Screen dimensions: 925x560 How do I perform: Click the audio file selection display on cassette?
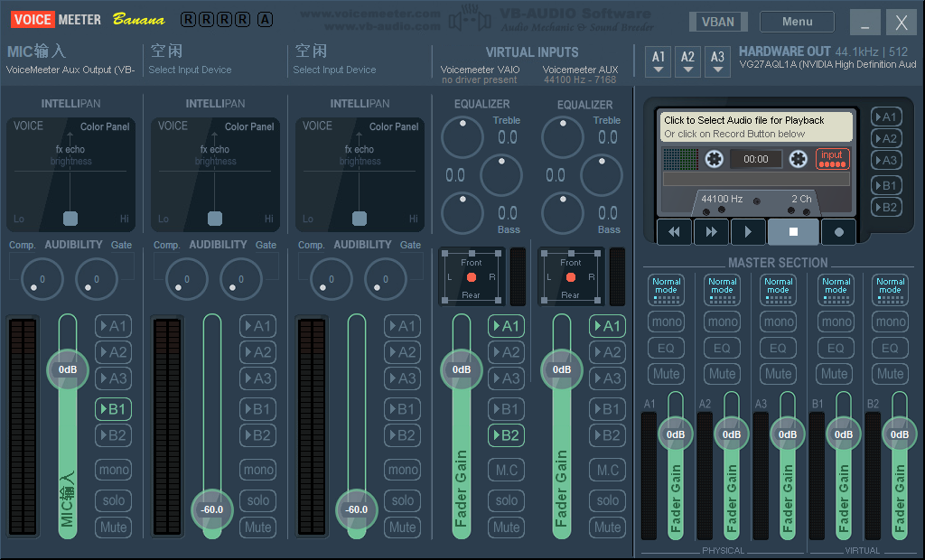[755, 126]
